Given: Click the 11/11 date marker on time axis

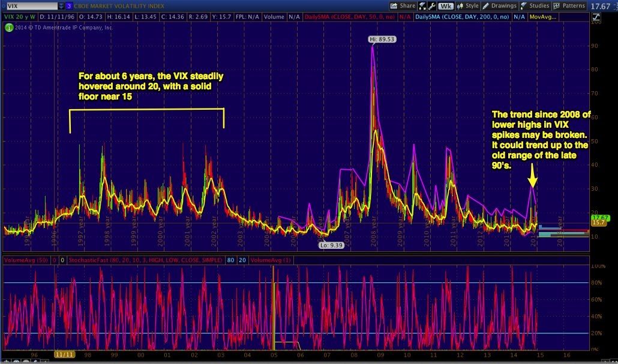Looking at the screenshot, I should coord(64,355).
